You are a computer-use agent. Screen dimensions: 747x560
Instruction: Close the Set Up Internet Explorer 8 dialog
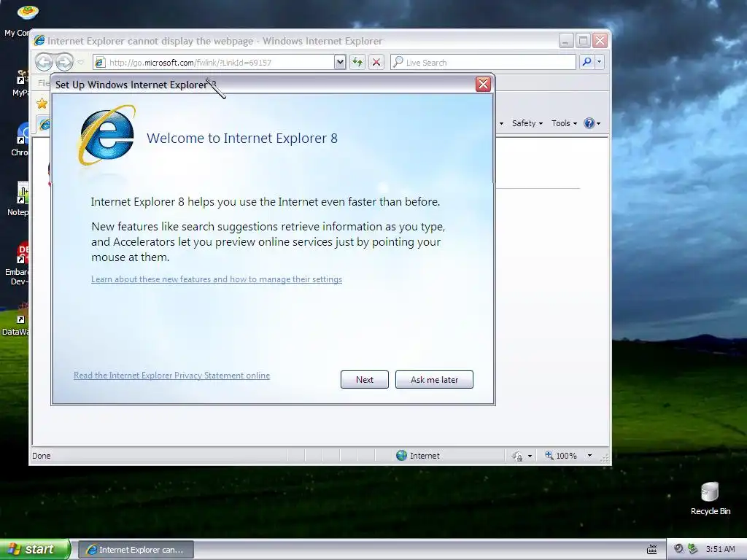(x=483, y=85)
